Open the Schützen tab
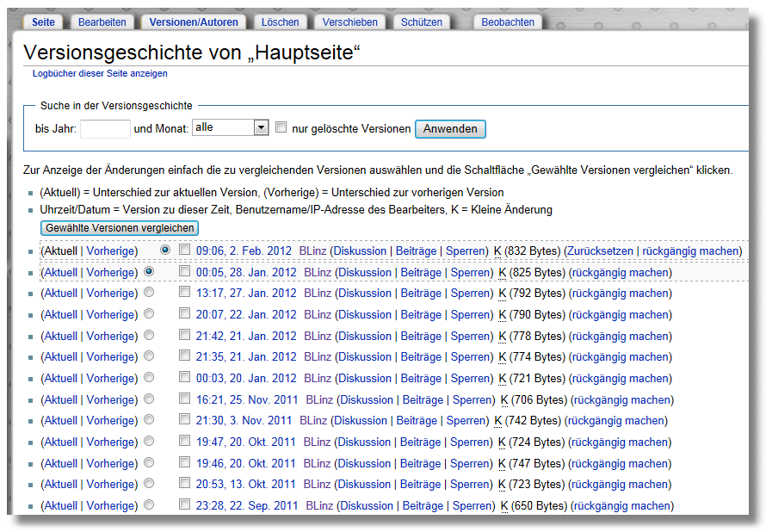Screen dimensions: 766x532 [x=421, y=22]
